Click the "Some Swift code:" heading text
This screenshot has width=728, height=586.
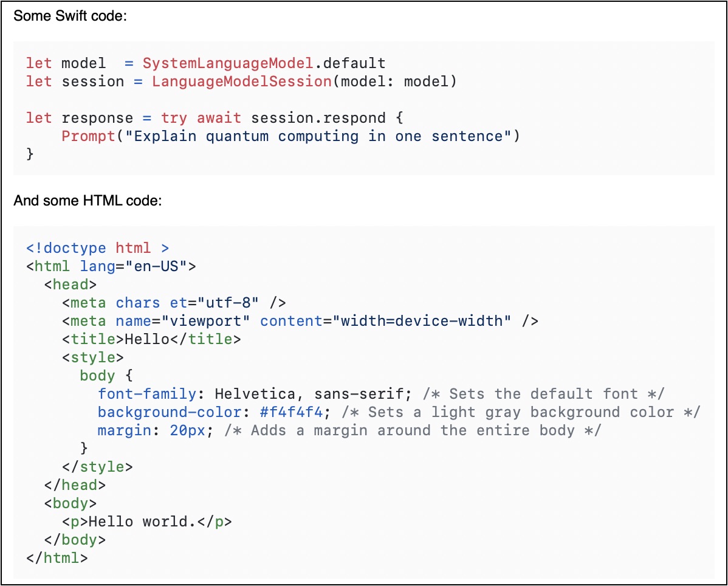70,16
